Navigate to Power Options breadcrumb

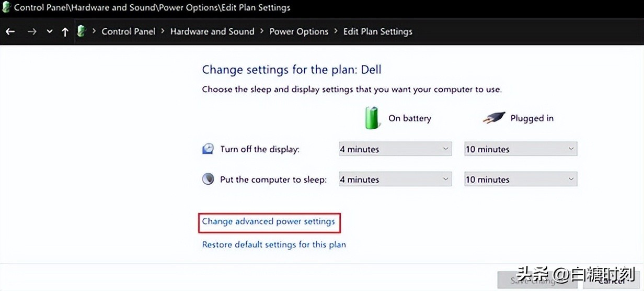pos(298,31)
